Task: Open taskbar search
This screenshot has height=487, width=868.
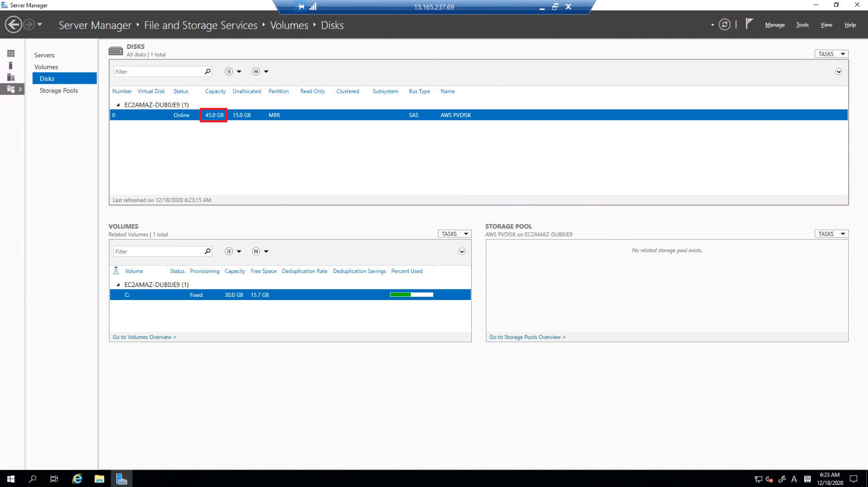Action: (32, 479)
